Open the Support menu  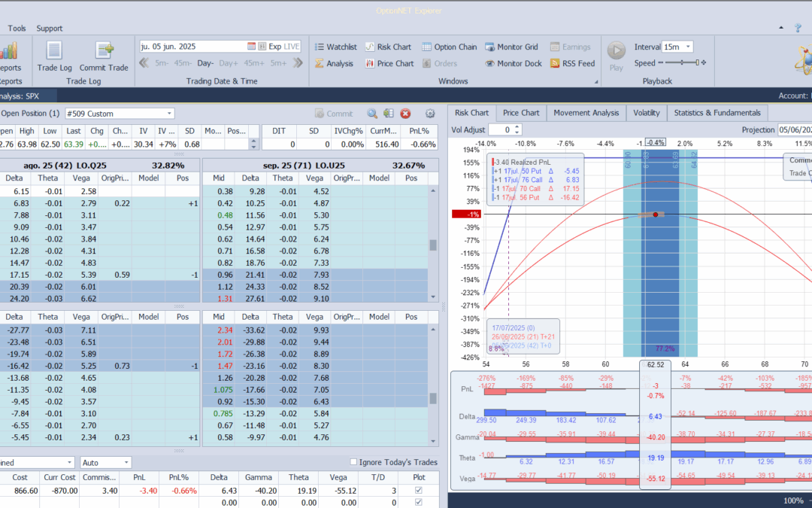[x=50, y=29]
